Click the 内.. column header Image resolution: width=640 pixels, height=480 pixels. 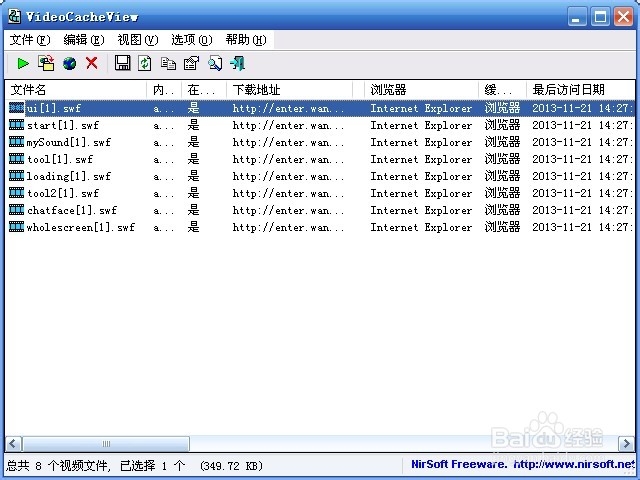coord(164,89)
